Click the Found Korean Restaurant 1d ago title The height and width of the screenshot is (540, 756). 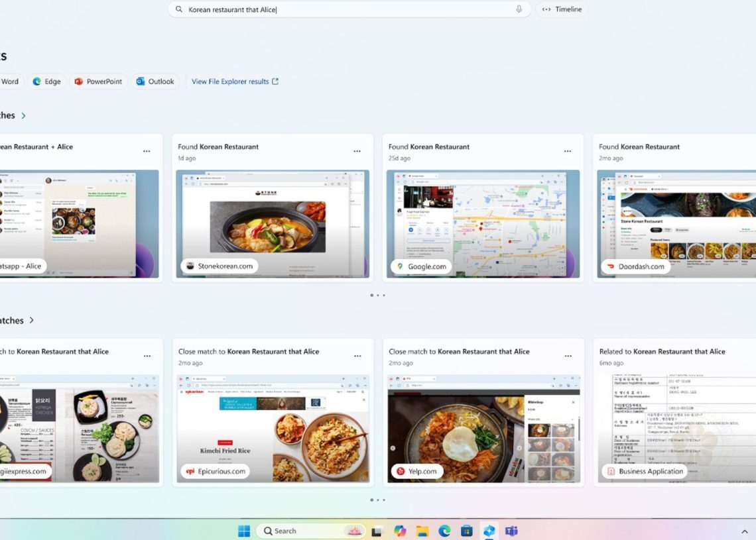tap(218, 146)
